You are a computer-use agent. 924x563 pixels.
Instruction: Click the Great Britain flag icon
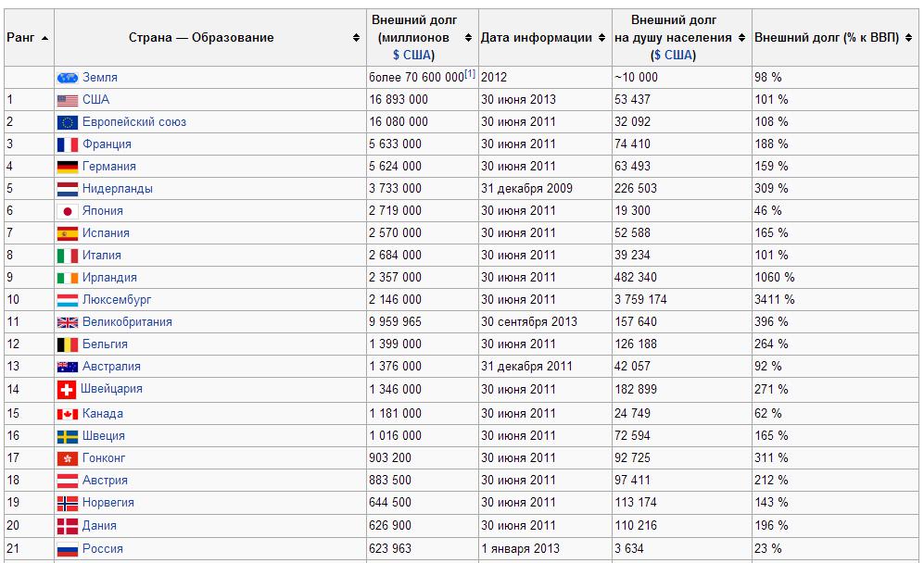pyautogui.click(x=68, y=322)
